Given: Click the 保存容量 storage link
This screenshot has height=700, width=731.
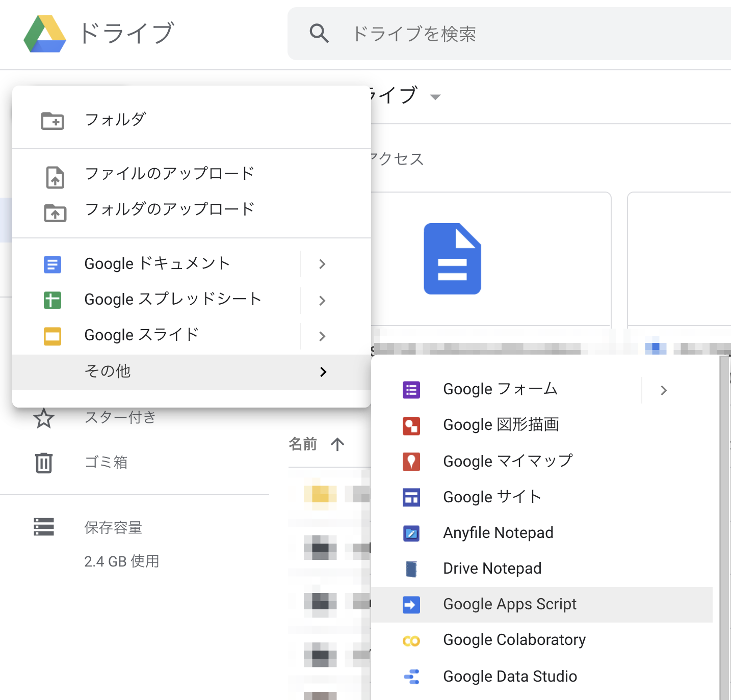Looking at the screenshot, I should [113, 527].
